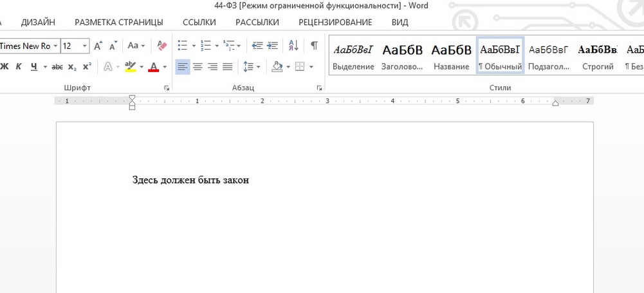Apply the red font color
Image resolution: width=644 pixels, height=293 pixels.
click(x=154, y=66)
